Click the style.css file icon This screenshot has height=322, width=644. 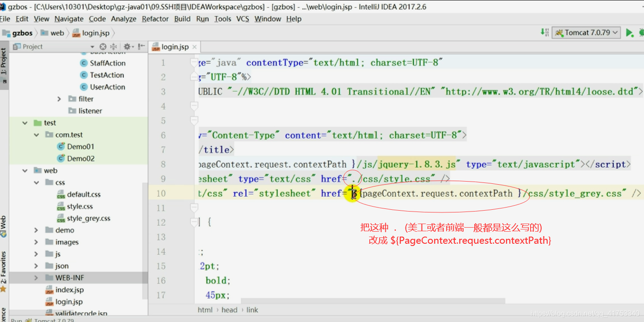[x=61, y=207]
